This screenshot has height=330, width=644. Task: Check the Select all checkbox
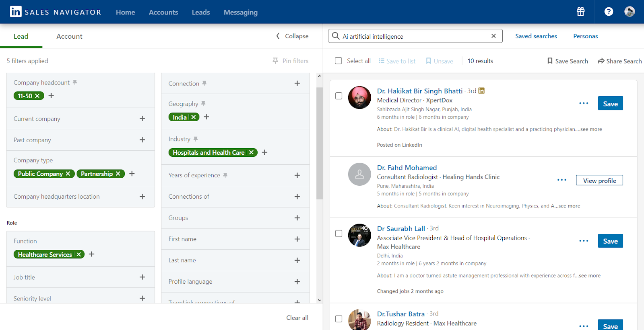[339, 61]
